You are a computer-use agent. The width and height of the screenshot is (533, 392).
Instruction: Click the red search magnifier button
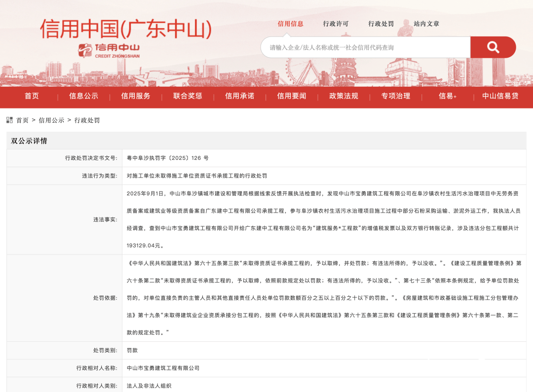(493, 47)
